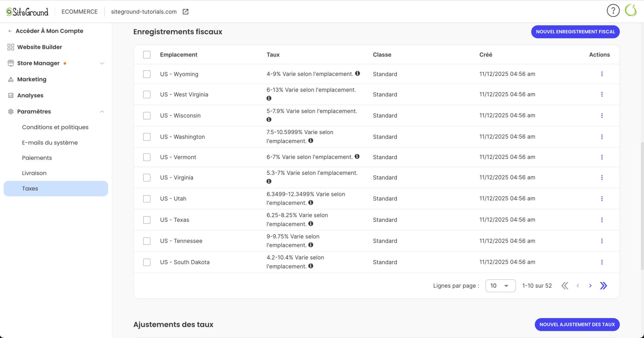This screenshot has width=644, height=338.
Task: Click the Marketing icon in sidebar
Action: (11, 79)
